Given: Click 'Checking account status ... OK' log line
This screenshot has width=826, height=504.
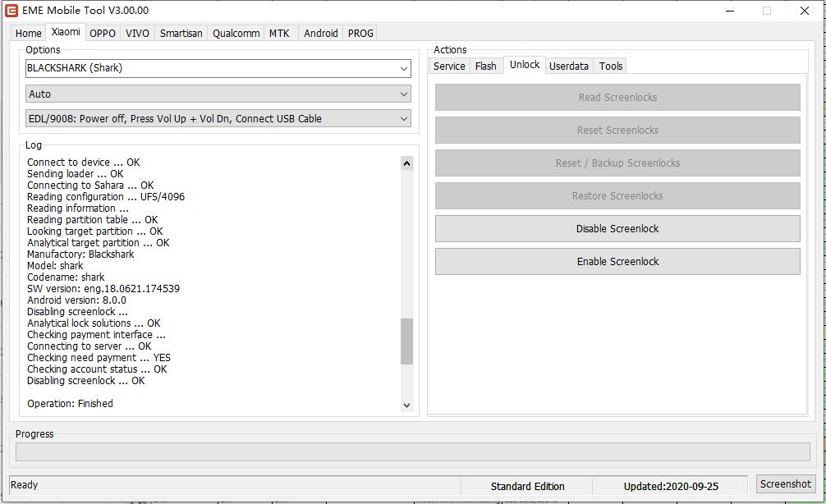Looking at the screenshot, I should coord(97,369).
